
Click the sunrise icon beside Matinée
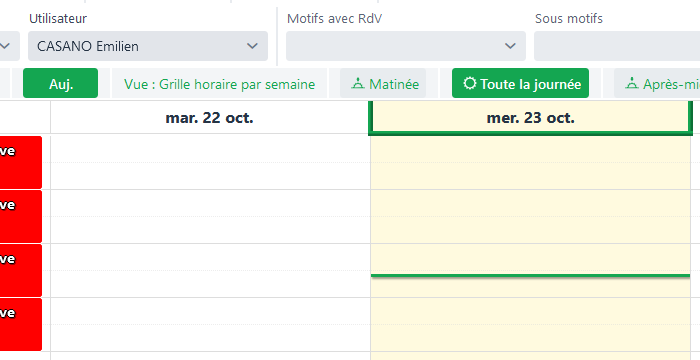pos(358,83)
